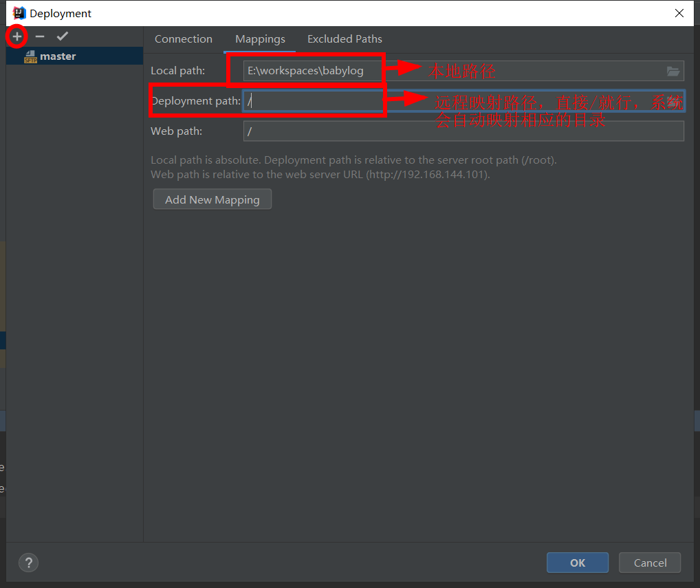Click the help question mark icon
The image size is (700, 588).
tap(28, 563)
